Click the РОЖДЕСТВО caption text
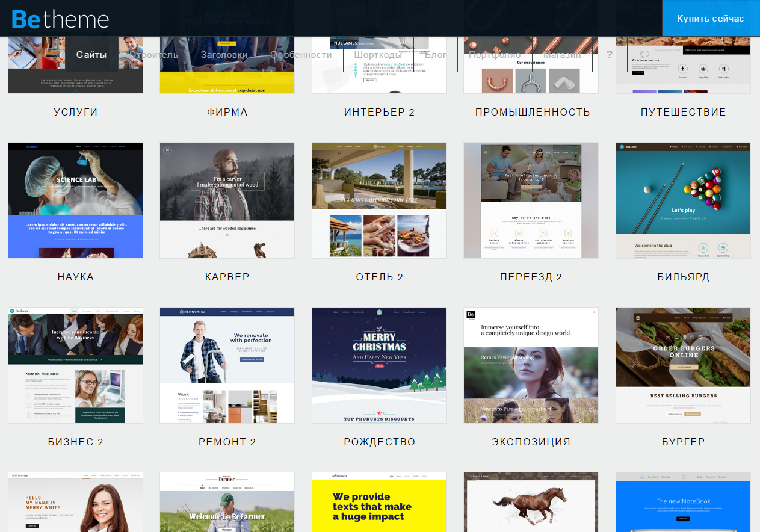Image resolution: width=760 pixels, height=532 pixels. [x=380, y=442]
